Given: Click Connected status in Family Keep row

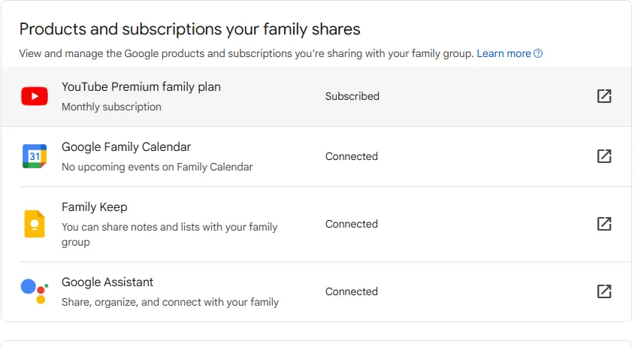Looking at the screenshot, I should [352, 224].
